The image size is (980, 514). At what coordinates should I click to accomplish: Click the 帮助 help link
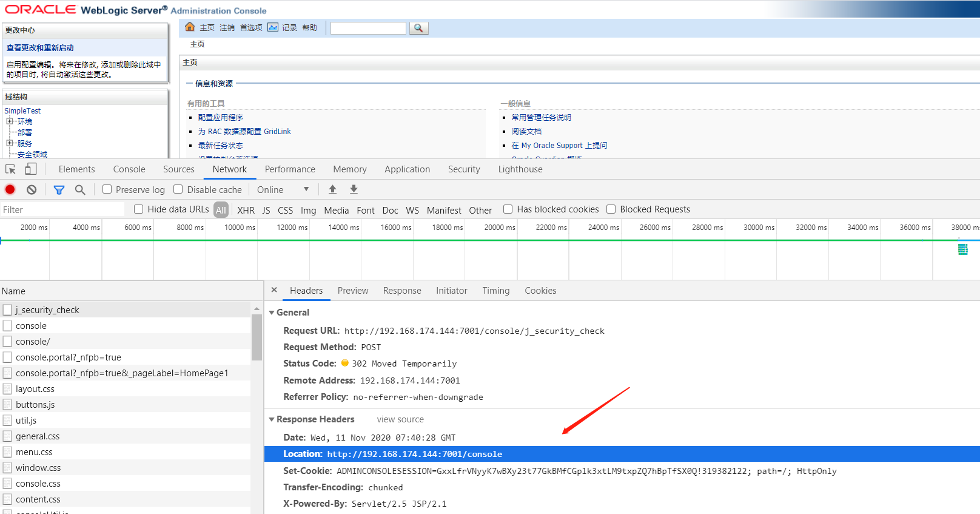310,27
